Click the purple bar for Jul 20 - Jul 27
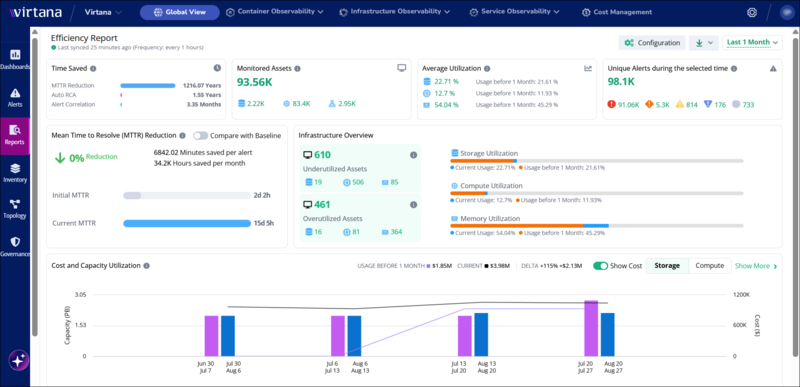 coord(591,328)
